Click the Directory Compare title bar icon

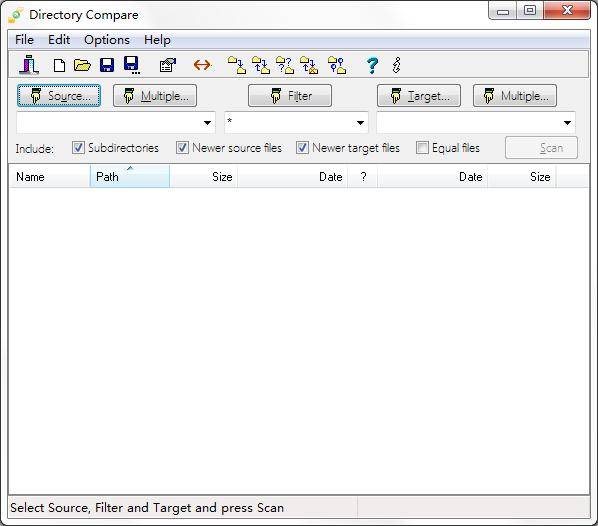tap(16, 15)
